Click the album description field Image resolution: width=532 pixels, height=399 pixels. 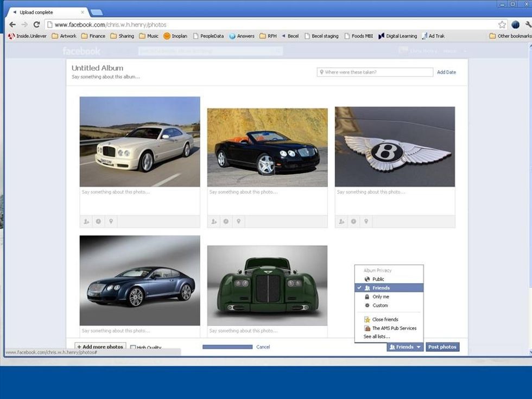click(x=106, y=77)
